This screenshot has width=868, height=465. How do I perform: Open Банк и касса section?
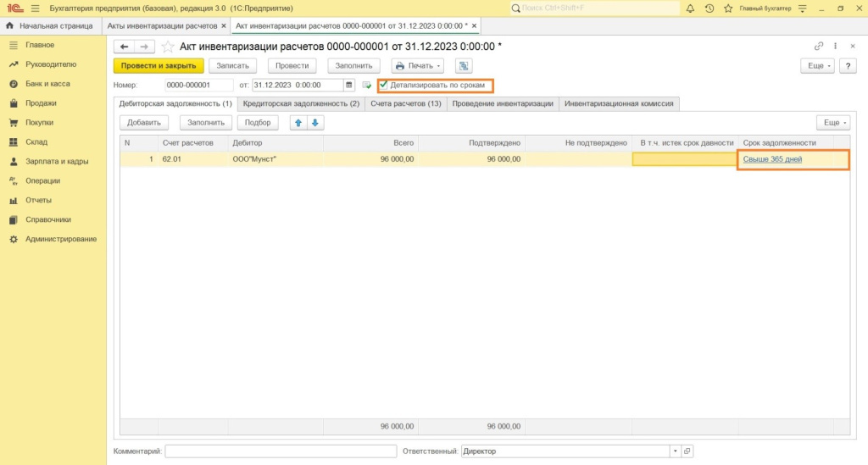coord(47,84)
